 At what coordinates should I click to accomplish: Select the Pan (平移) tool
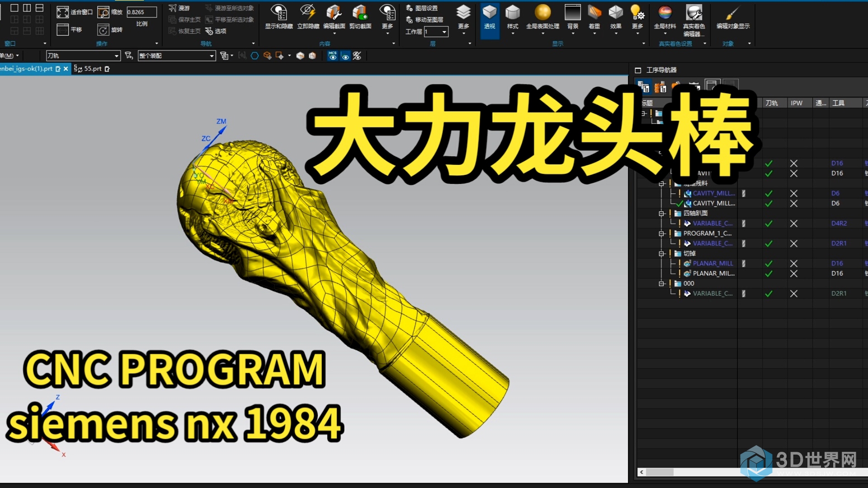[62, 30]
